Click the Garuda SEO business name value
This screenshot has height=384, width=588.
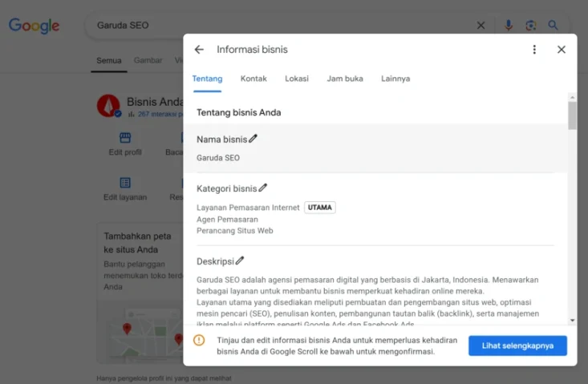(x=218, y=158)
